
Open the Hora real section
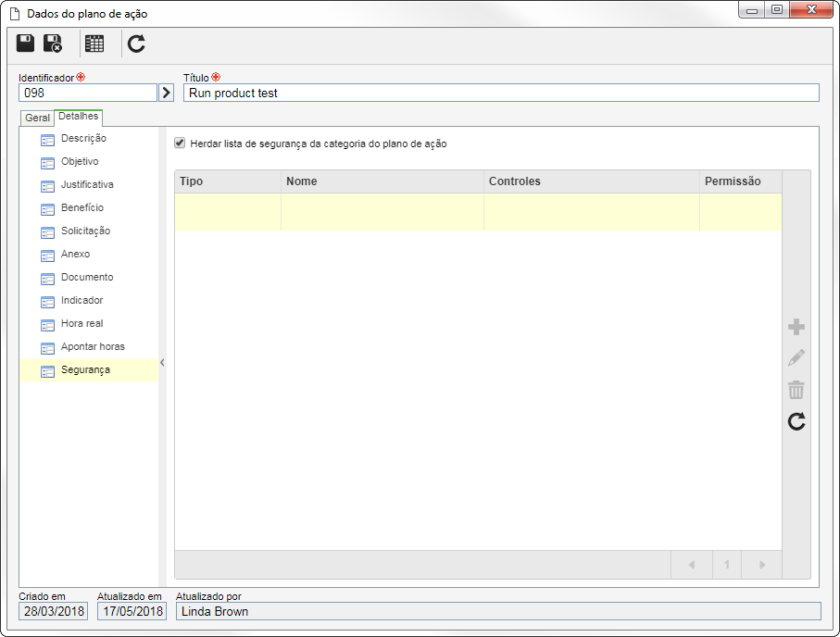[82, 323]
